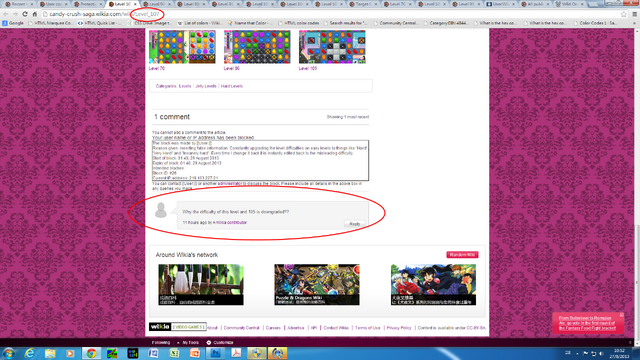Open the Level 70 text link
The width and height of the screenshot is (640, 360).
point(157,69)
